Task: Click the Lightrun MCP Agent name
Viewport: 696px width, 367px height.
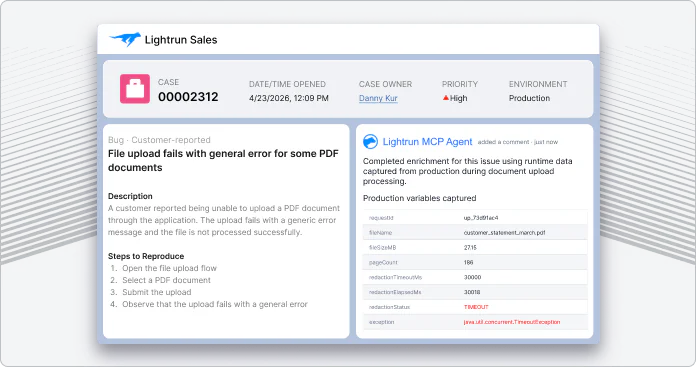Action: pyautogui.click(x=427, y=142)
